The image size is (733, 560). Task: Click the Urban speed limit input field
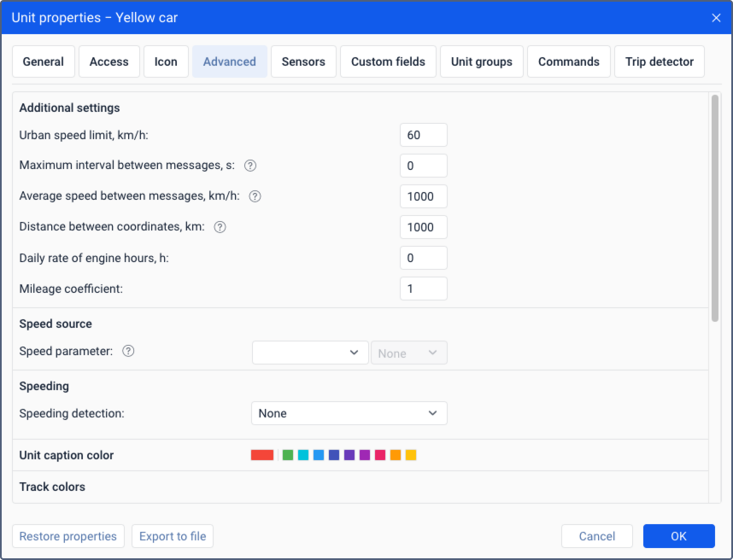pyautogui.click(x=423, y=135)
